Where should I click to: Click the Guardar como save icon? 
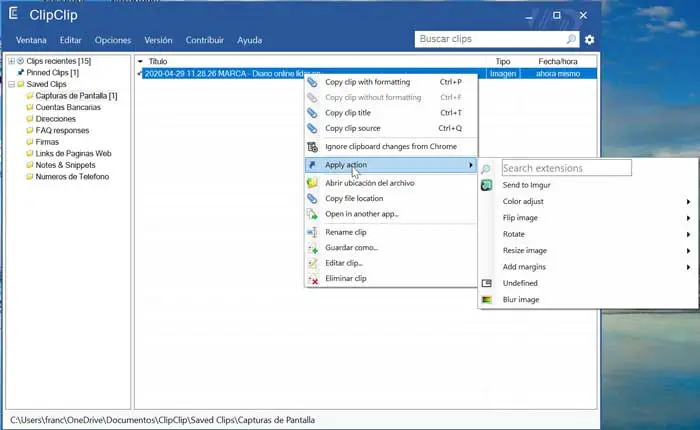click(x=313, y=247)
